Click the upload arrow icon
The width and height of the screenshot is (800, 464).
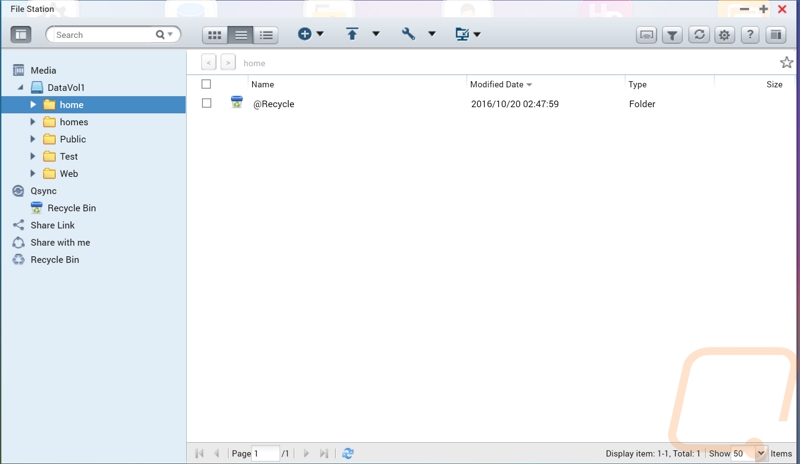tap(352, 34)
